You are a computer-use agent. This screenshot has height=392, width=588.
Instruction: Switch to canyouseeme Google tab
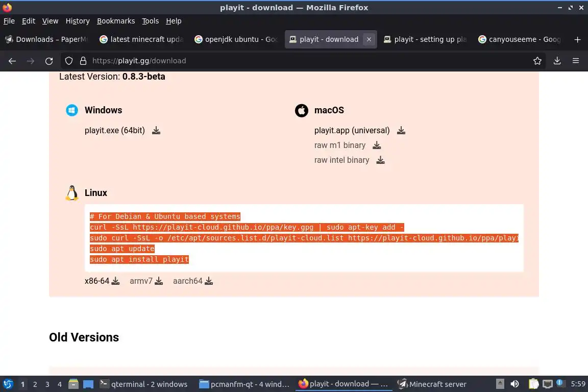click(x=520, y=39)
